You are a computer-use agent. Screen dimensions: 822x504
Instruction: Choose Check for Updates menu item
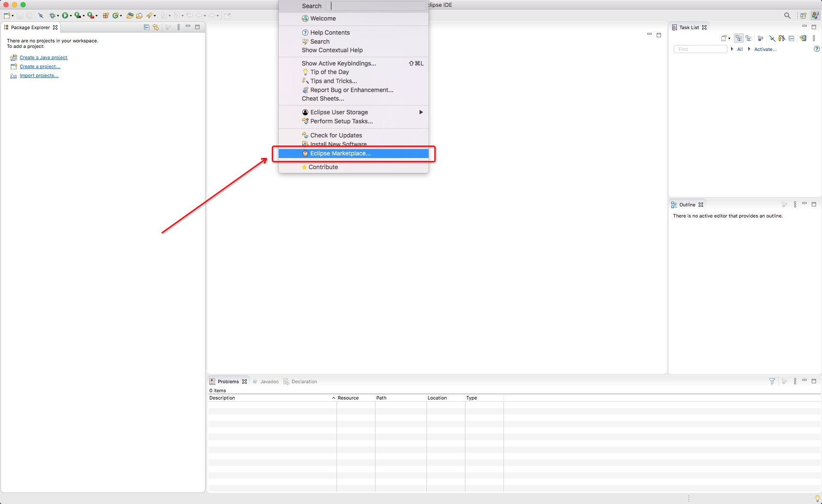[354, 135]
